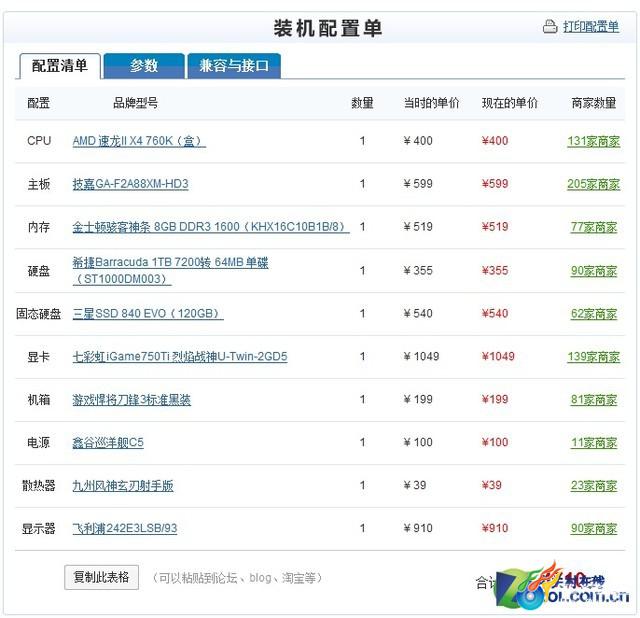Viewport: 640px width, 618px height.
Task: Click the 62家商家 merchants link
Action: [594, 313]
